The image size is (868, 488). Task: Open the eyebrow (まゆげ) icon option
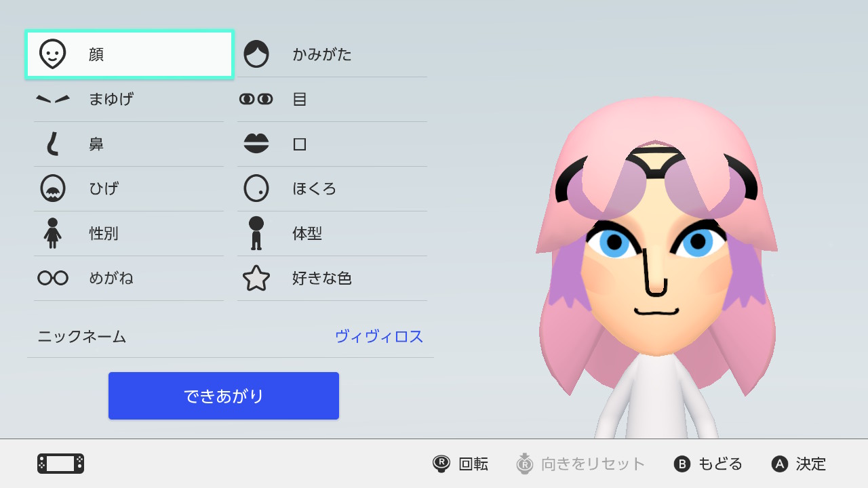click(53, 99)
